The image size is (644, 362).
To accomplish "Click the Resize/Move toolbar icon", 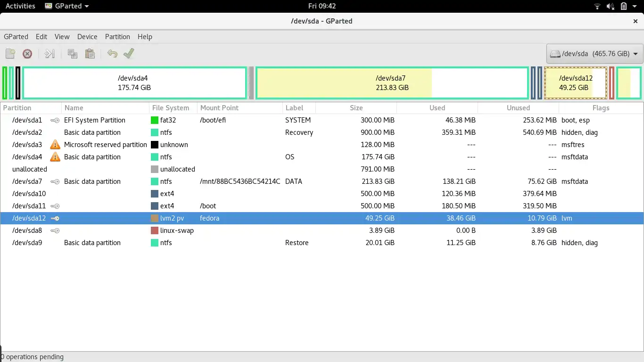I will pos(50,54).
